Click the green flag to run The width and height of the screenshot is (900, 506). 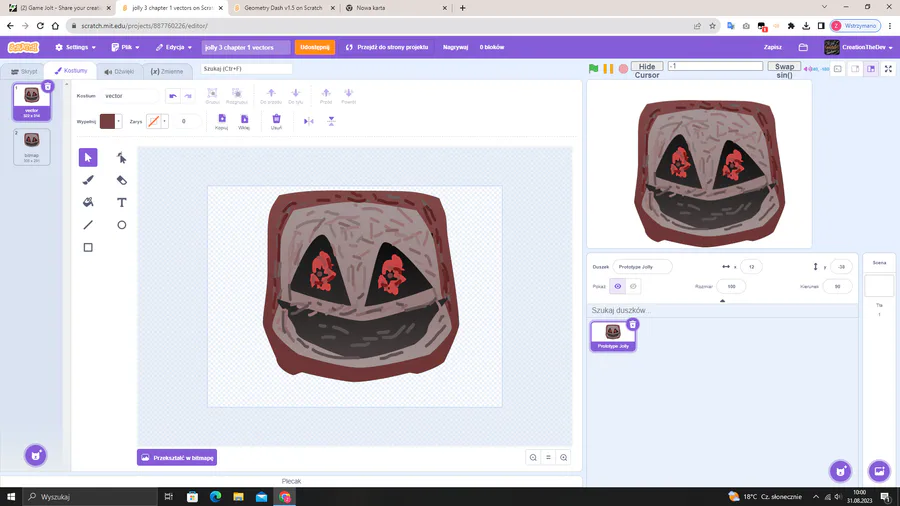point(593,69)
